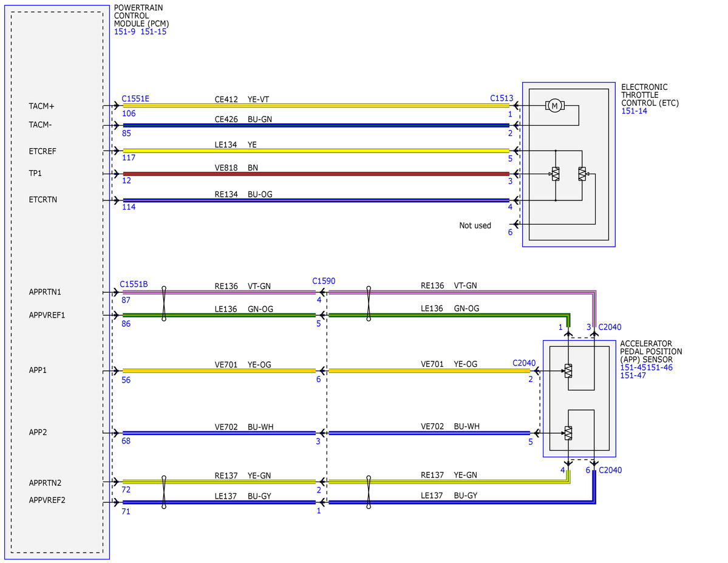Image resolution: width=728 pixels, height=563 pixels.
Task: Click the APPRTN2 pin label
Action: [44, 483]
